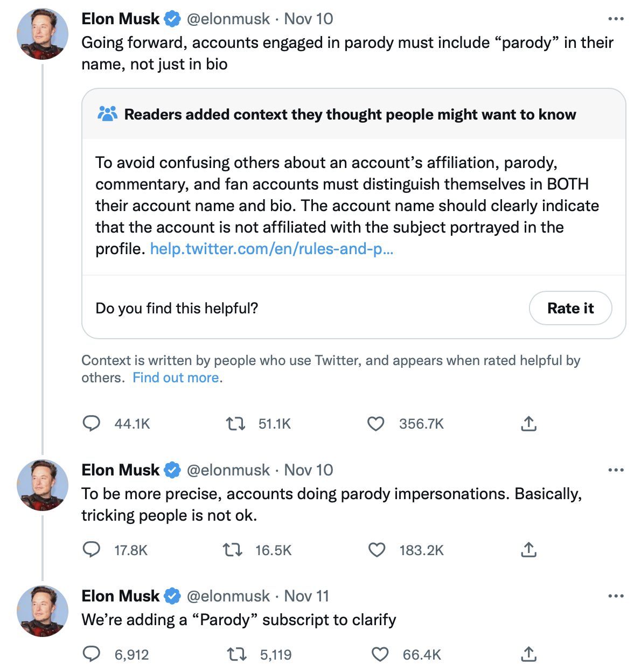Reply to the Nov 11 tweet

[x=92, y=654]
